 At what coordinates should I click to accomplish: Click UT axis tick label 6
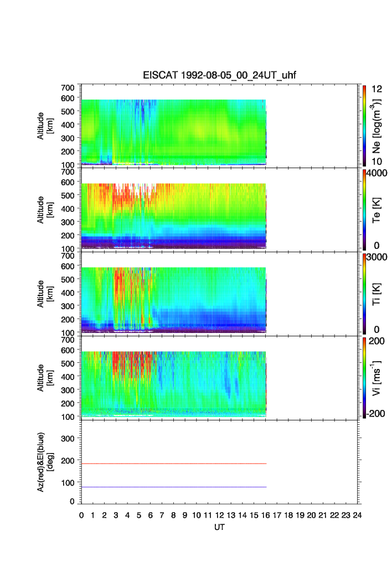tap(151, 515)
